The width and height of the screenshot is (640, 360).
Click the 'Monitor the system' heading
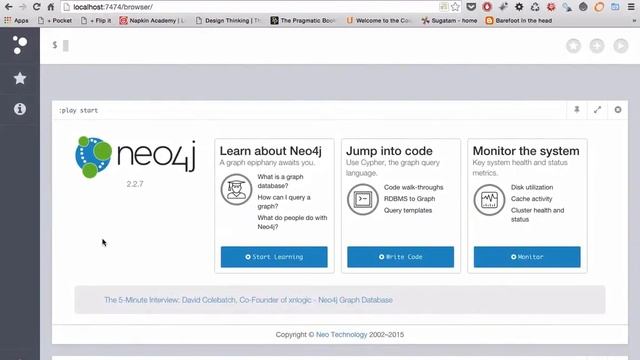526,151
